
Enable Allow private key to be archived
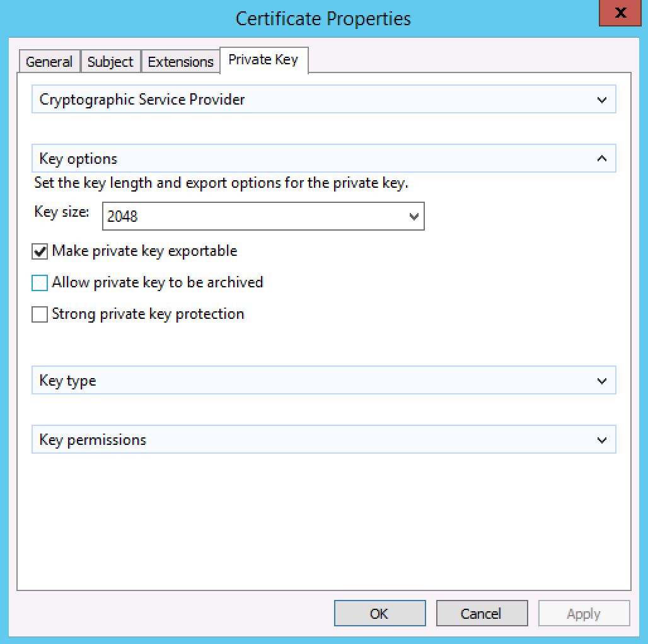tap(40, 284)
